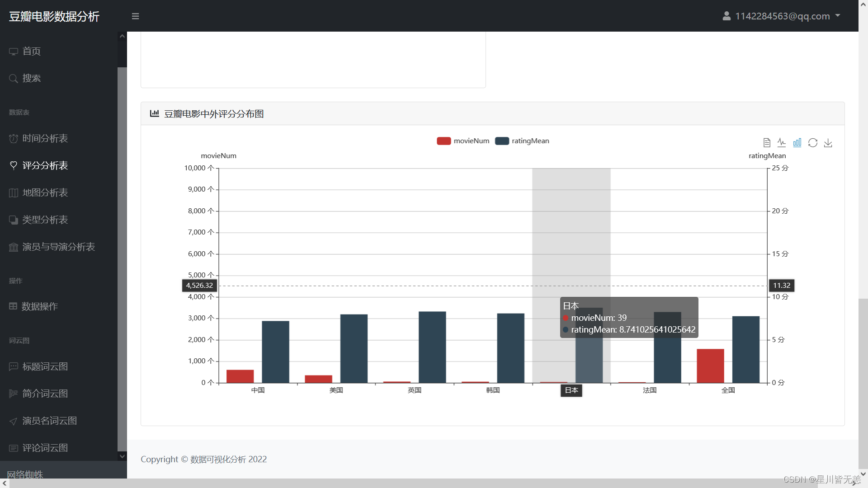Click the copy icon beside 类型分析表

(x=14, y=220)
